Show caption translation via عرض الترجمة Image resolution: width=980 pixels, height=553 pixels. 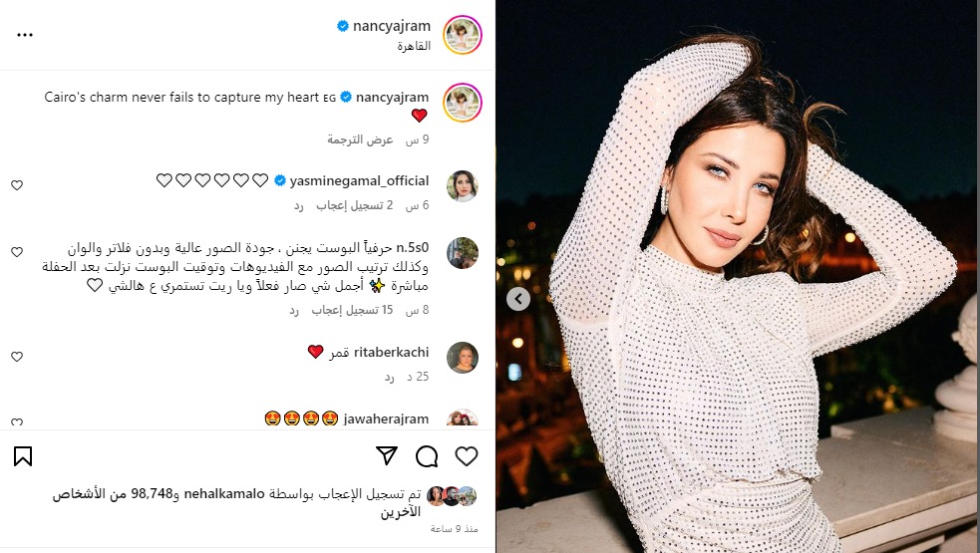(x=360, y=139)
